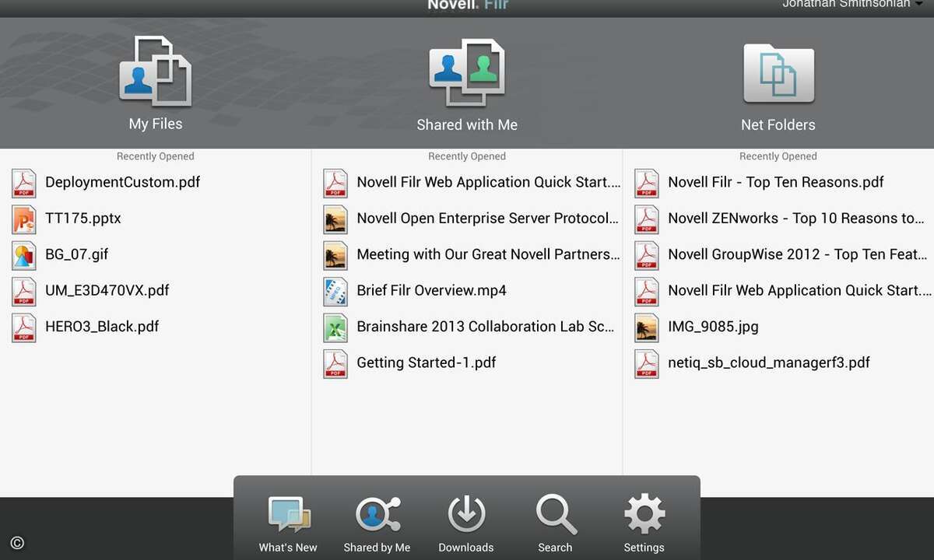Click PDF icon beside Novell Filr - Top Ten

coord(647,183)
